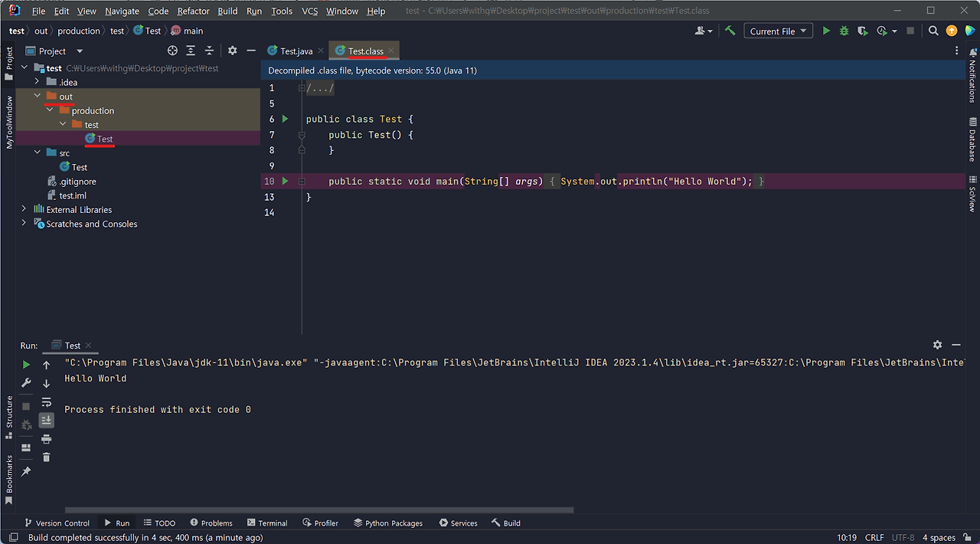Click the Select Opened File target icon
Viewport: 980px width, 544px height.
(x=172, y=51)
